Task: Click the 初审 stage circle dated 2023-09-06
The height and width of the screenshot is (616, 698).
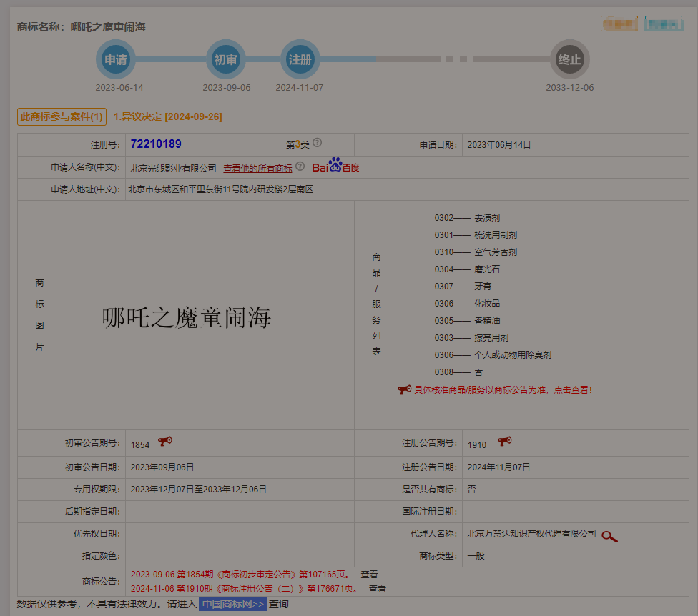Action: click(226, 59)
